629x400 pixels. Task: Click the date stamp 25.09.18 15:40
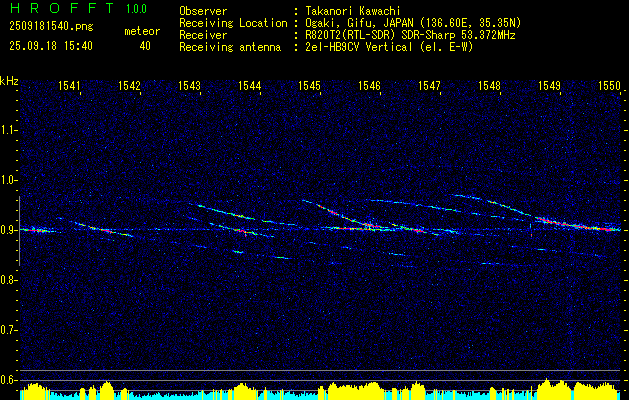51,46
